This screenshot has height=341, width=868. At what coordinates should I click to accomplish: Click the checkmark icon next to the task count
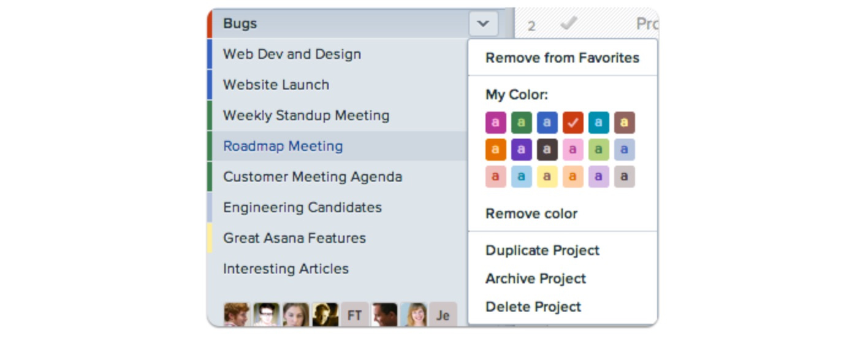point(568,23)
